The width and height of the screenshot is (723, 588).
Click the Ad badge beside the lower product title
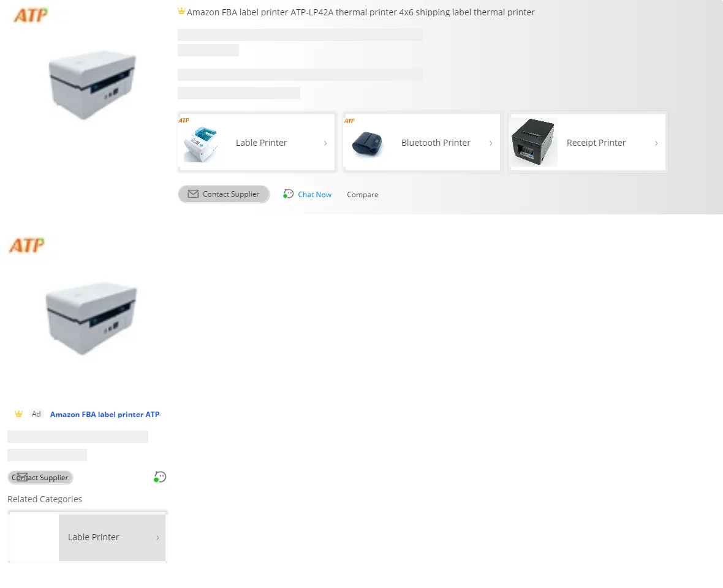click(x=36, y=414)
